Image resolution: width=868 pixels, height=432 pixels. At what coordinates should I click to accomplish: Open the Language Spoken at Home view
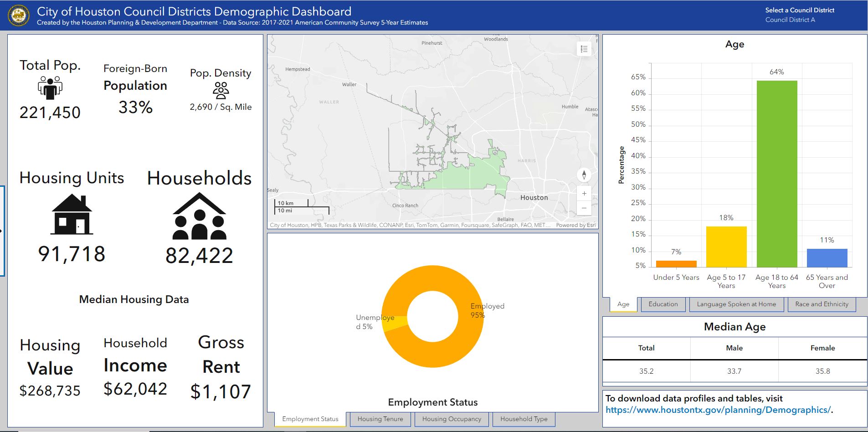click(736, 304)
